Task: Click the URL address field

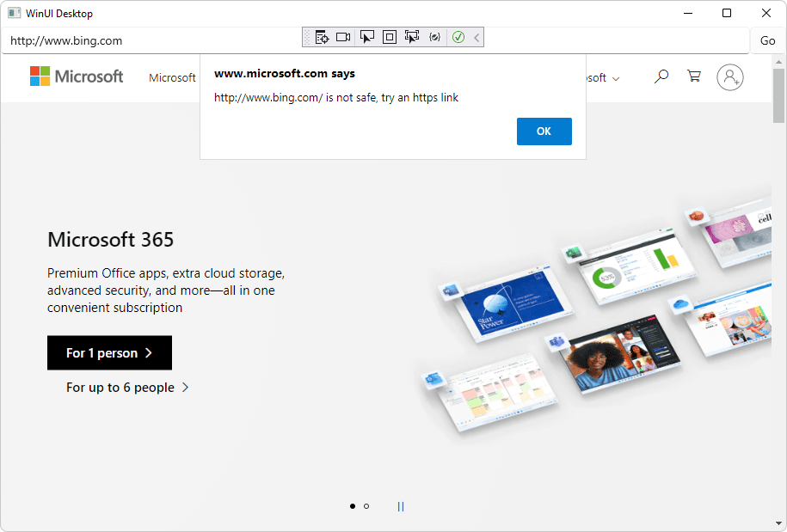Action: pyautogui.click(x=375, y=40)
